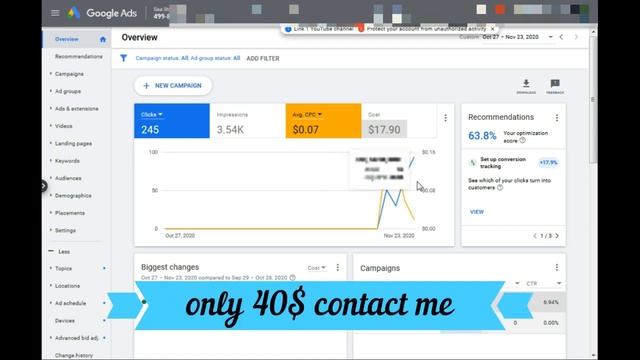Click the filter funnel icon

coord(123,58)
